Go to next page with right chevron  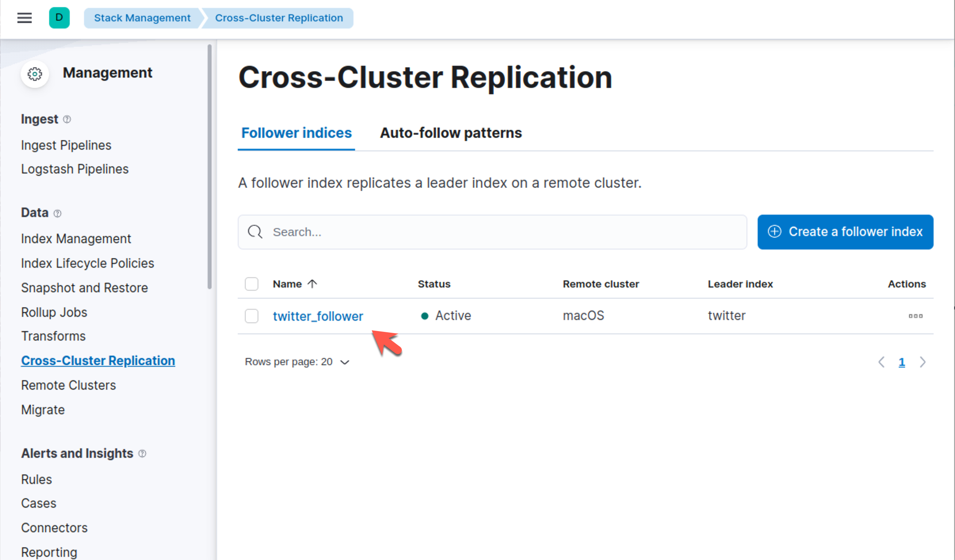923,362
